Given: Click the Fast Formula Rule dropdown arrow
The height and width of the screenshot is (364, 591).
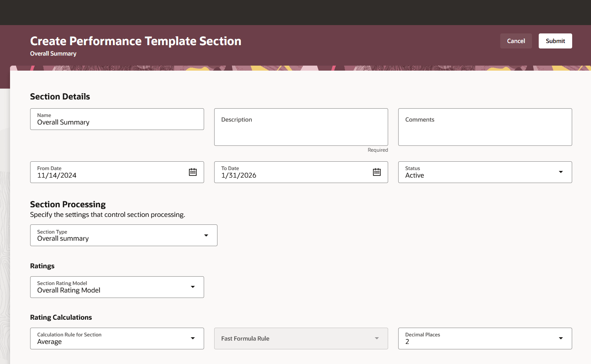Looking at the screenshot, I should pos(377,339).
